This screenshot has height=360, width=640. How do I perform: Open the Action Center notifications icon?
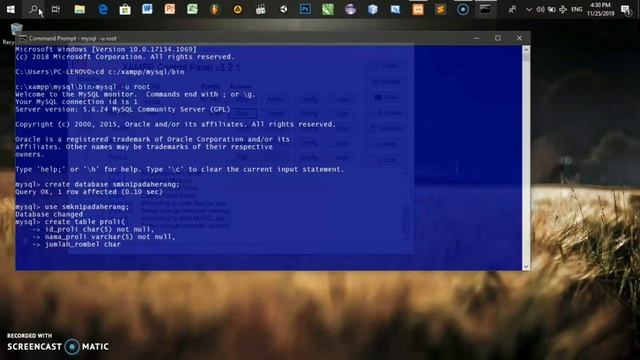[625, 9]
